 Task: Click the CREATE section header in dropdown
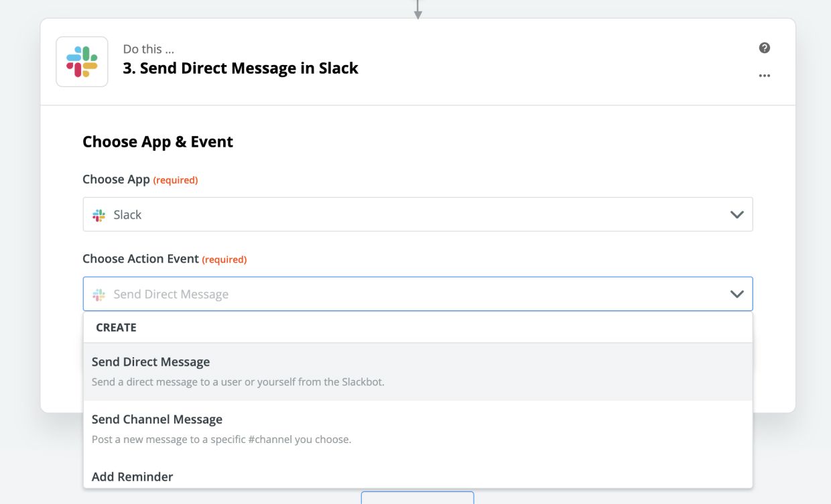pyautogui.click(x=116, y=327)
